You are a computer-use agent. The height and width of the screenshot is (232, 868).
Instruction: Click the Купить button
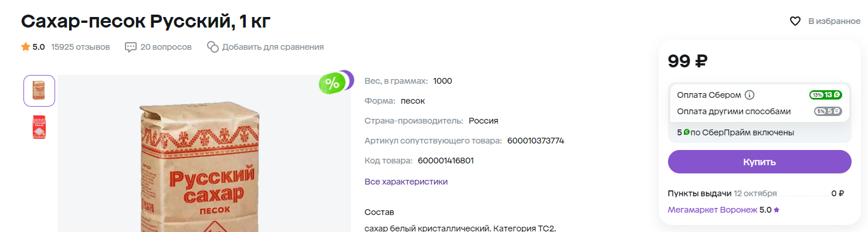pyautogui.click(x=759, y=162)
